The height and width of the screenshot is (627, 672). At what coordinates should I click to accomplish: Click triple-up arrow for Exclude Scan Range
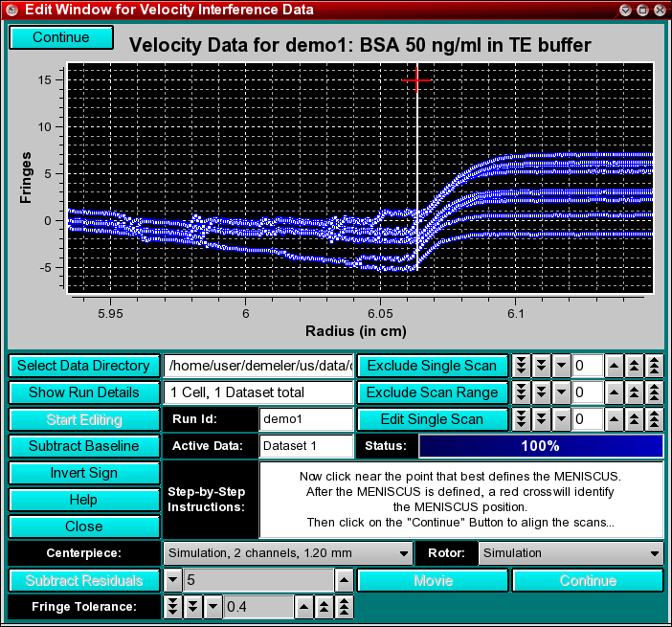click(655, 392)
